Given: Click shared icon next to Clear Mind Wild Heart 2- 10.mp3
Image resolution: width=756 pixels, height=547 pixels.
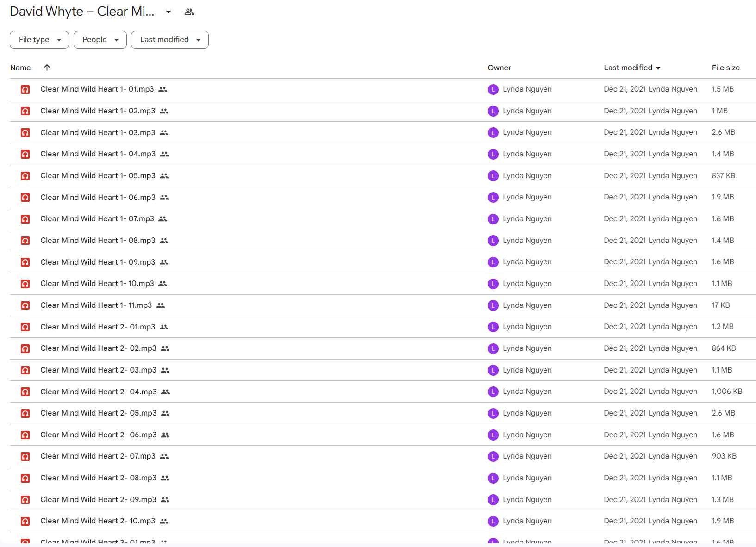Looking at the screenshot, I should (164, 521).
